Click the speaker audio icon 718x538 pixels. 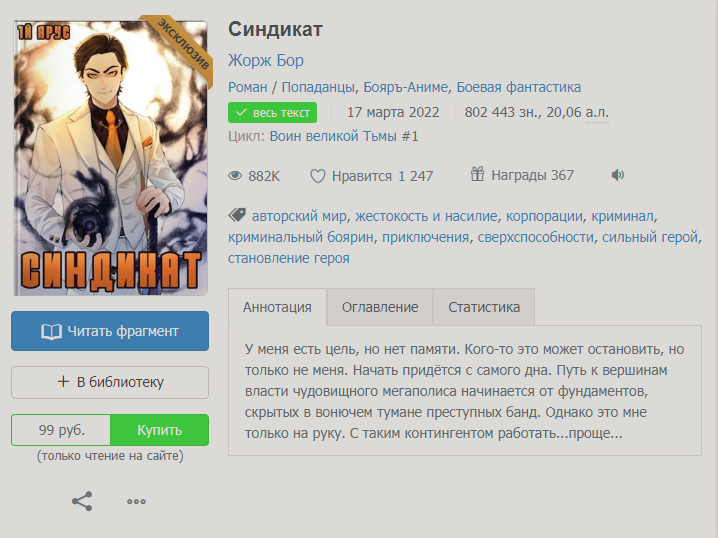point(618,175)
